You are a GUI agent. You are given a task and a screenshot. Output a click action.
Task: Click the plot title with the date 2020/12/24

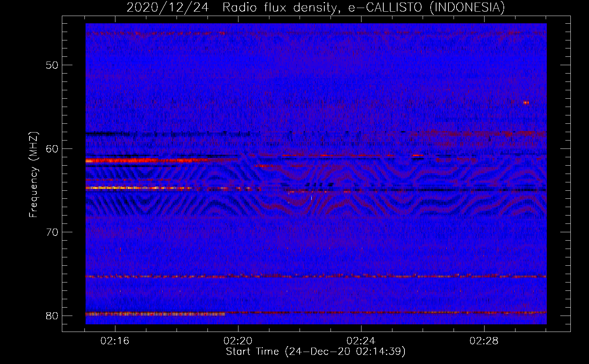[316, 7]
